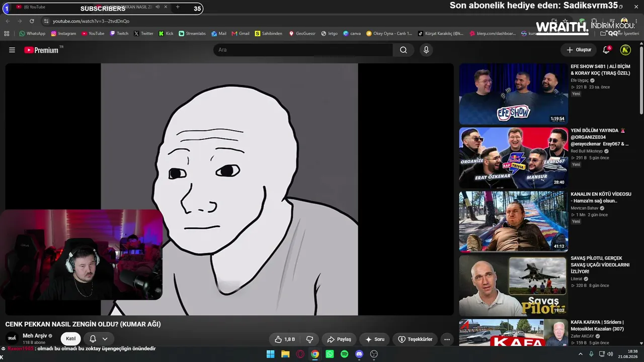The height and width of the screenshot is (362, 644).
Task: Open the video more-actions three-dot menu
Action: [447, 339]
